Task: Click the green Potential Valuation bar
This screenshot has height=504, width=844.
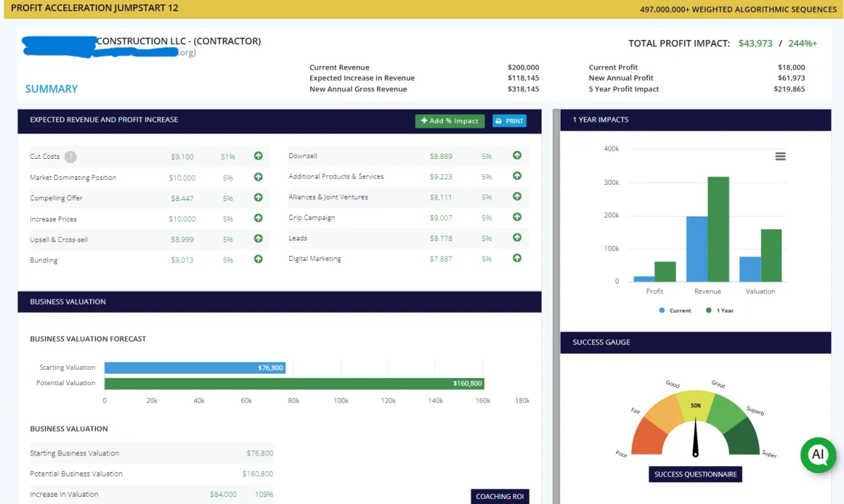Action: coord(294,384)
